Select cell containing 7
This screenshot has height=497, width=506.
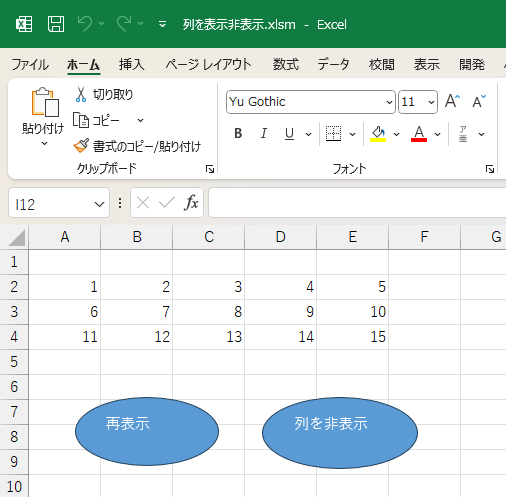click(x=137, y=312)
